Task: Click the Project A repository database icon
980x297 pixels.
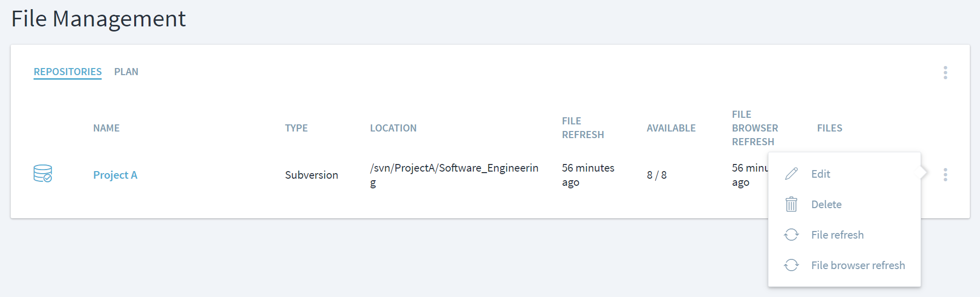Action: pyautogui.click(x=43, y=174)
